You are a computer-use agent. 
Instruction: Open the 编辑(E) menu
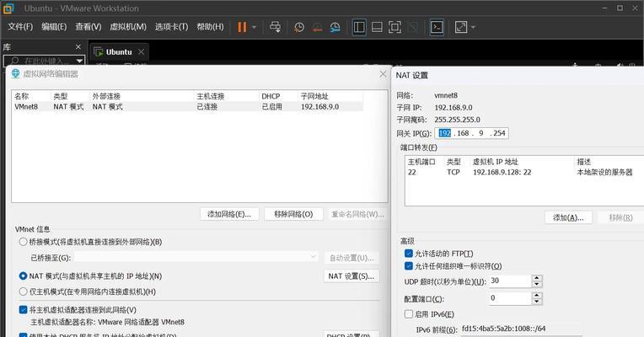(54, 27)
